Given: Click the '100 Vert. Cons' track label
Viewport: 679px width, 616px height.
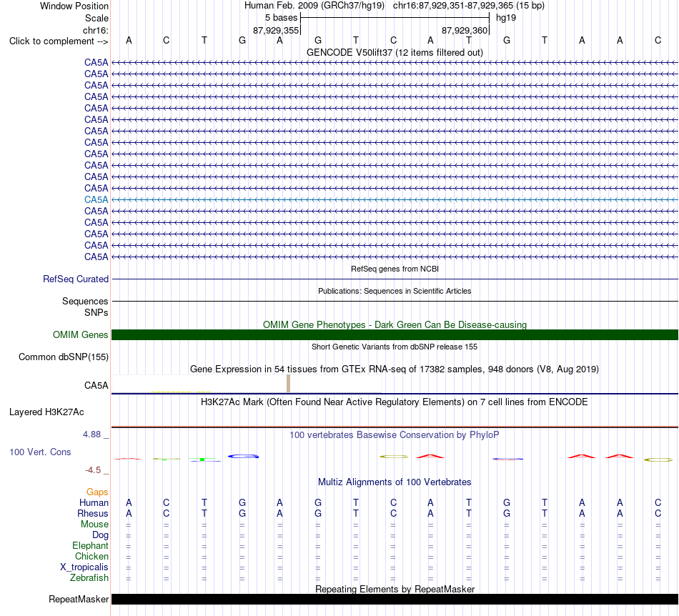Looking at the screenshot, I should coord(40,452).
